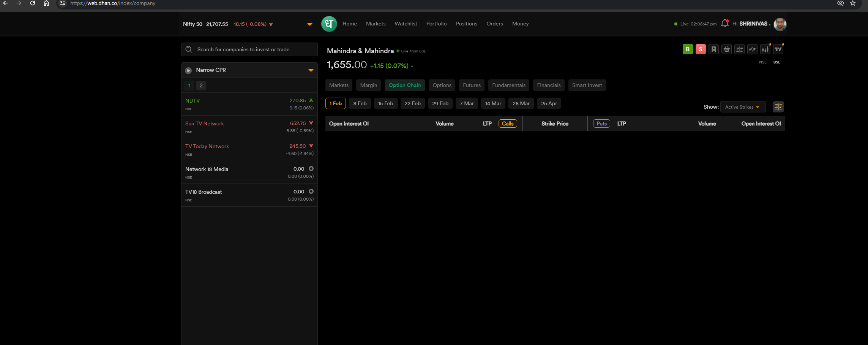Click play icon beside Narrow CPR
This screenshot has height=345, width=868.
coord(188,70)
